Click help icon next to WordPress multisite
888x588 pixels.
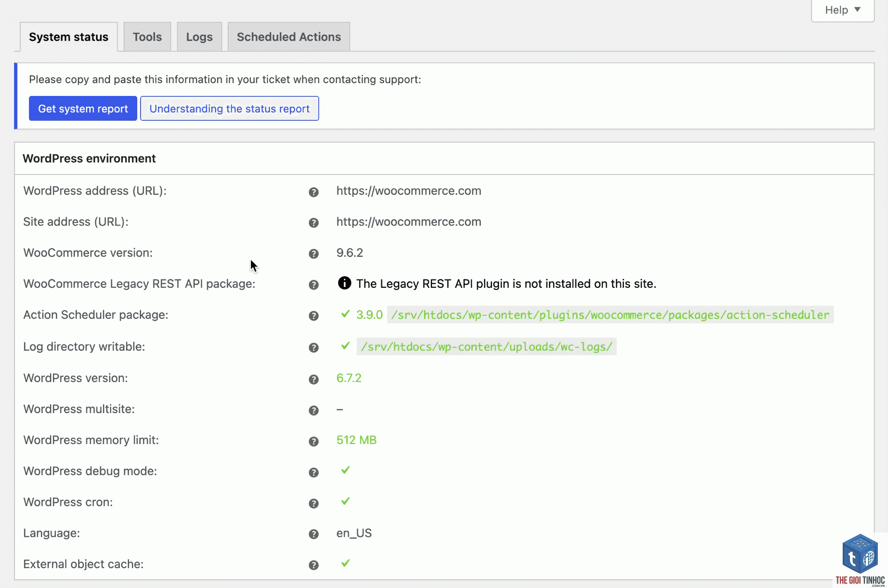[x=313, y=410]
